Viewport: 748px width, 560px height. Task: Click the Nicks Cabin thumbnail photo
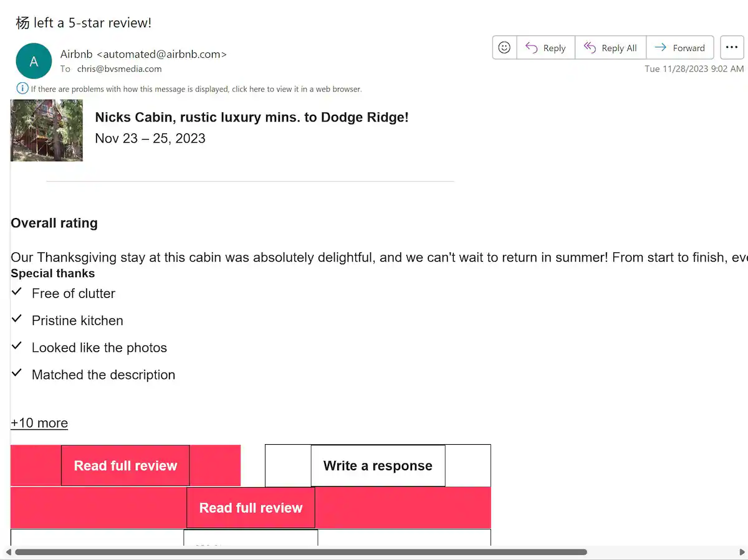[x=47, y=130]
